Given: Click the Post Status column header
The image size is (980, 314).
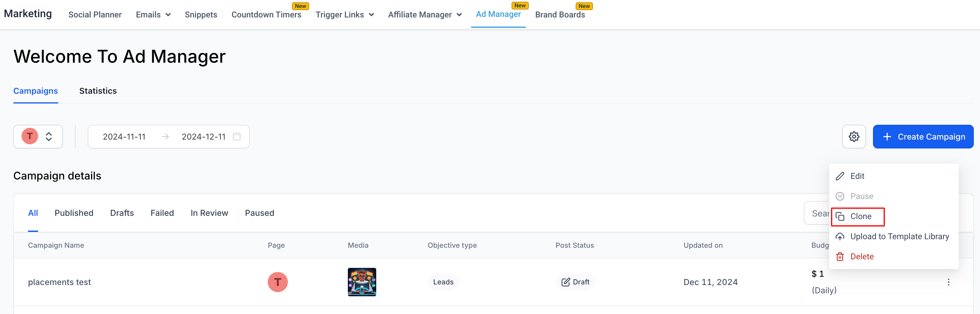Looking at the screenshot, I should pos(575,245).
